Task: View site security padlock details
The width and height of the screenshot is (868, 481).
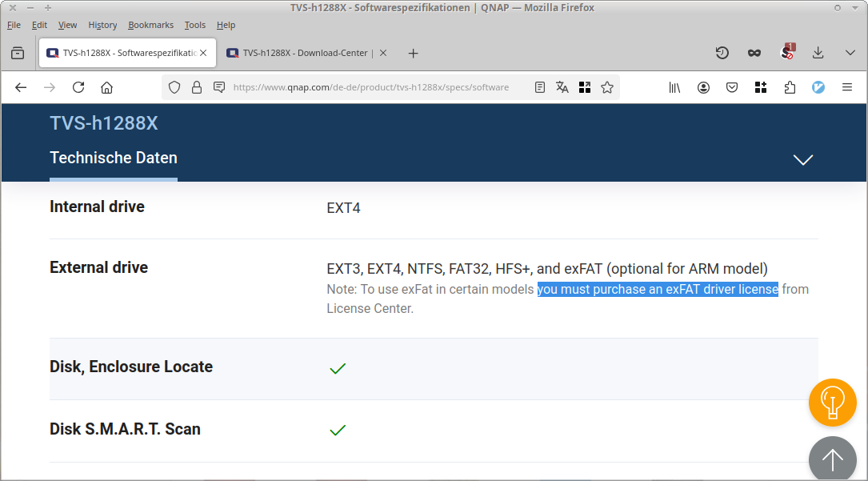Action: coord(197,87)
